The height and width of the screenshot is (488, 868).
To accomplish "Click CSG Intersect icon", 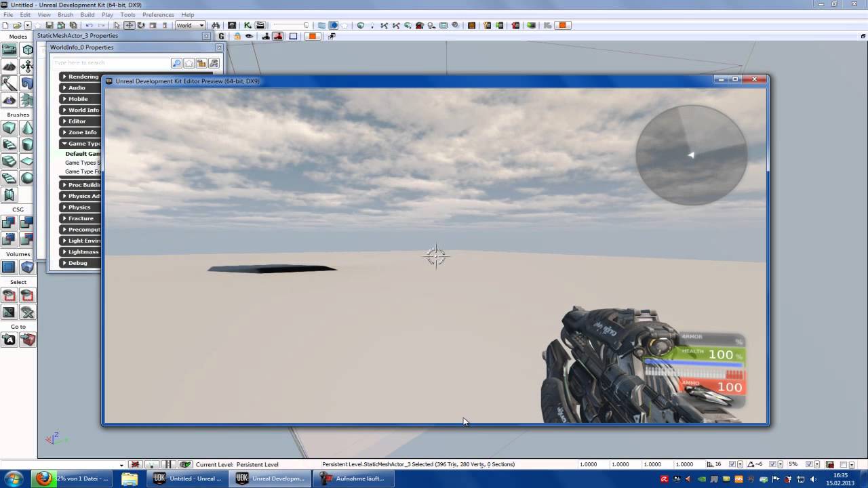I will point(9,239).
